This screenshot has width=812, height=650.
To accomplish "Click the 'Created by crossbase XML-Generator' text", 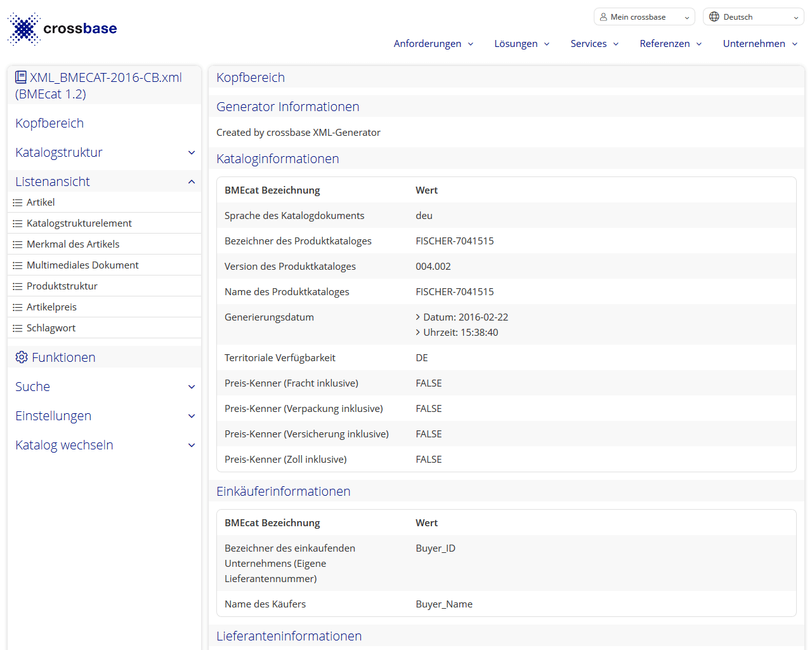I will tap(298, 133).
